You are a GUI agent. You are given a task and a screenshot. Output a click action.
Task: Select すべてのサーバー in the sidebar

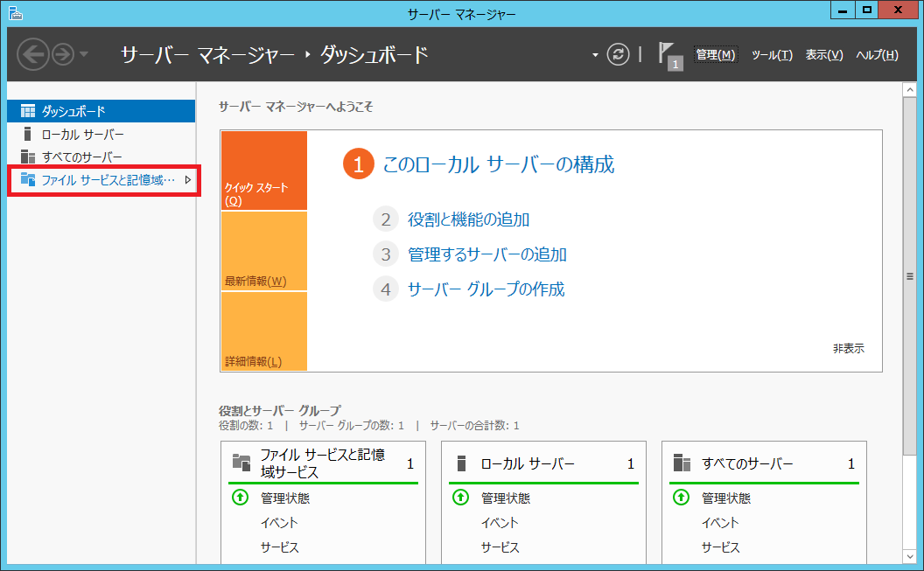point(81,157)
